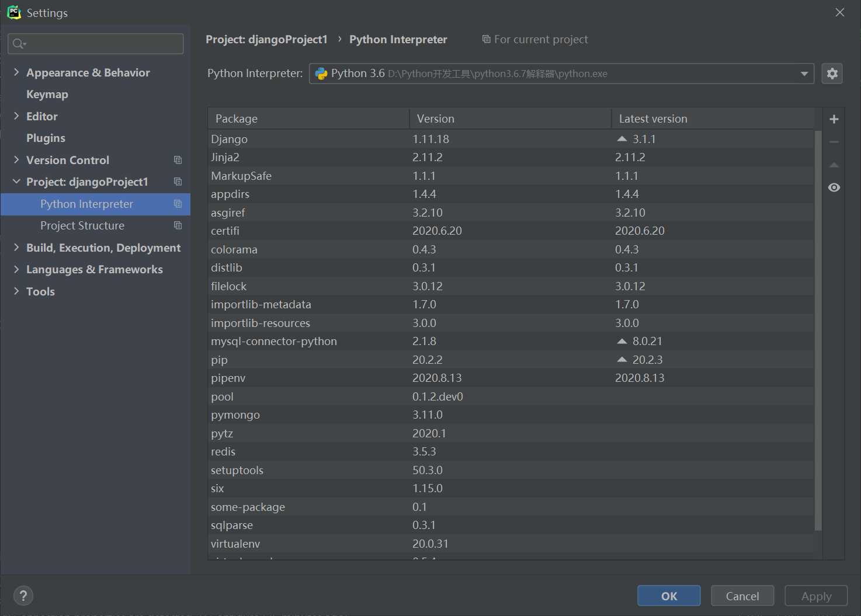Select the asgiref package row
The width and height of the screenshot is (861, 616).
(x=511, y=213)
